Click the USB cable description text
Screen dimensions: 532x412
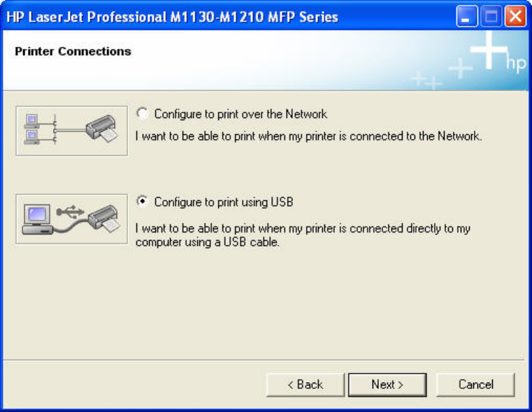302,235
